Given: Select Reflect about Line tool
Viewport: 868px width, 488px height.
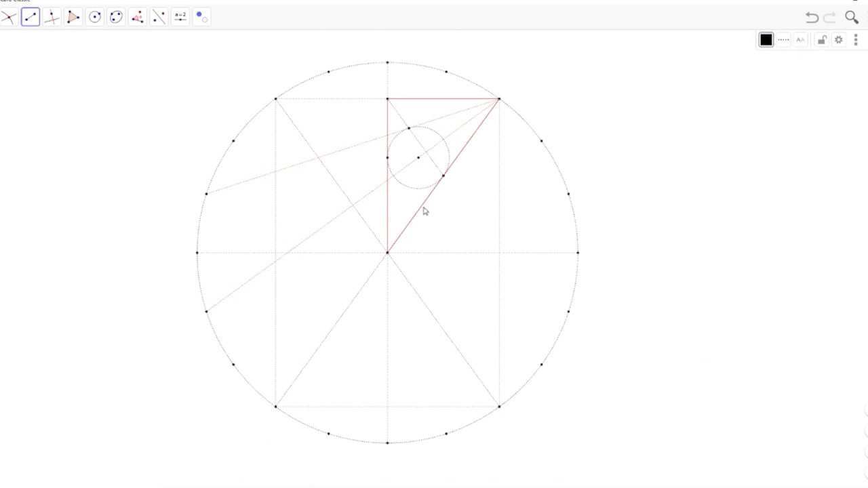Looking at the screenshot, I should point(159,17).
